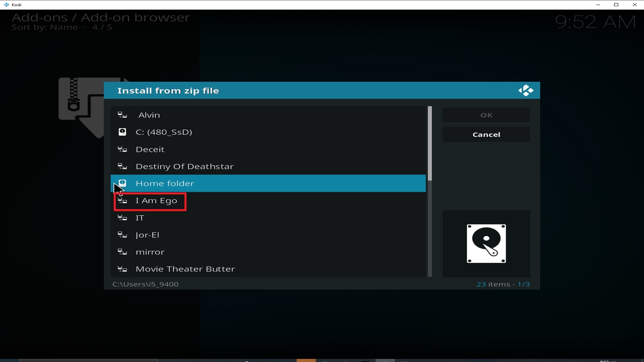Click the large hard disk preview thumbnail

[x=486, y=244]
